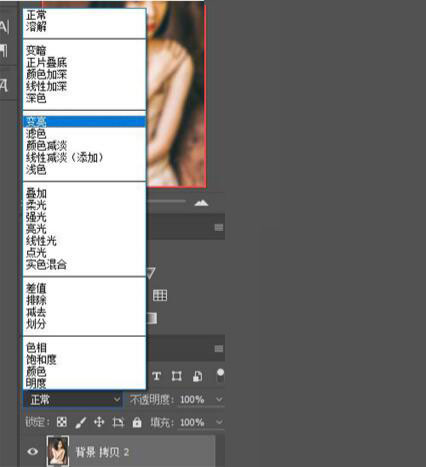
Task: Filter layers by smart object icon
Action: point(197,376)
